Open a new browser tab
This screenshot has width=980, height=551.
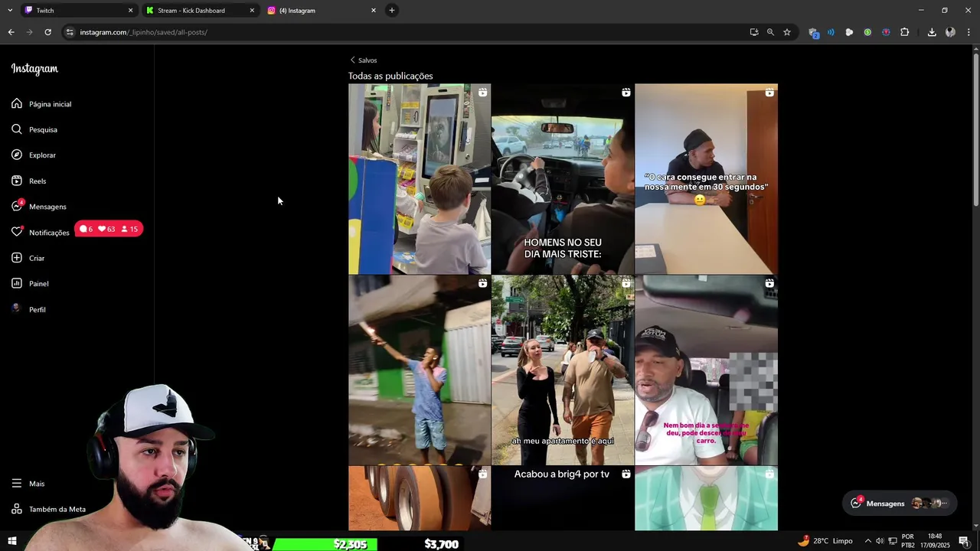coord(392,11)
